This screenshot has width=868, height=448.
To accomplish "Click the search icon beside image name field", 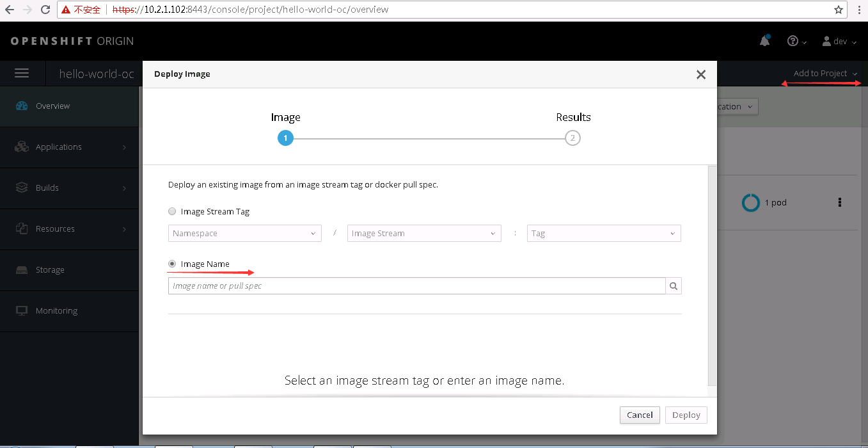I will pyautogui.click(x=674, y=286).
